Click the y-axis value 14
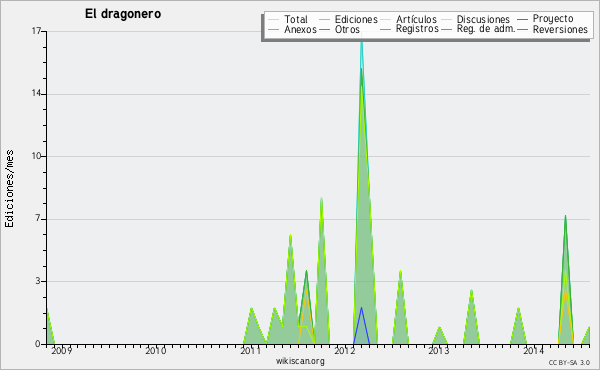 point(36,94)
